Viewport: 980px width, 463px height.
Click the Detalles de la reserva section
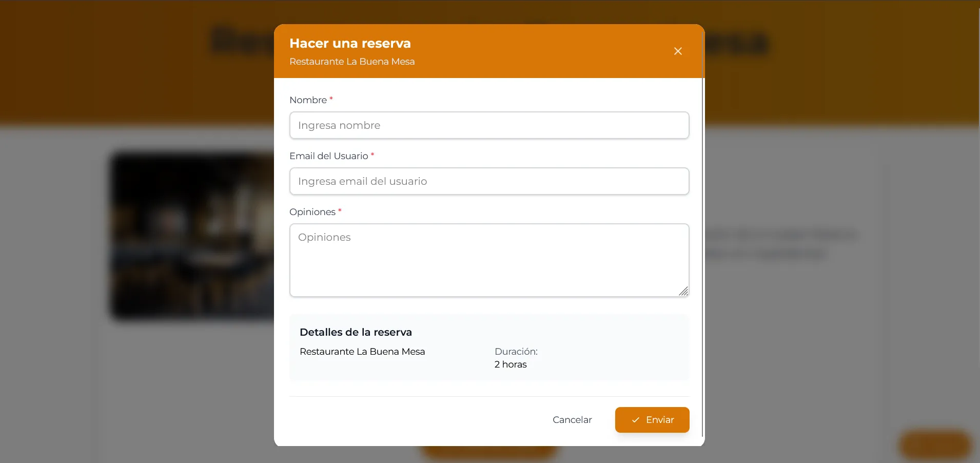point(489,347)
